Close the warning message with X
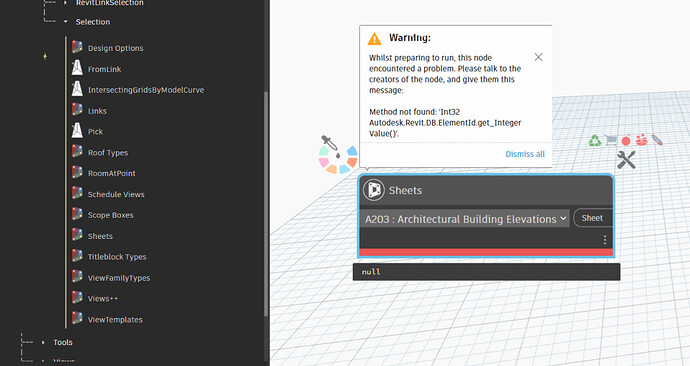The width and height of the screenshot is (690, 366). point(538,57)
